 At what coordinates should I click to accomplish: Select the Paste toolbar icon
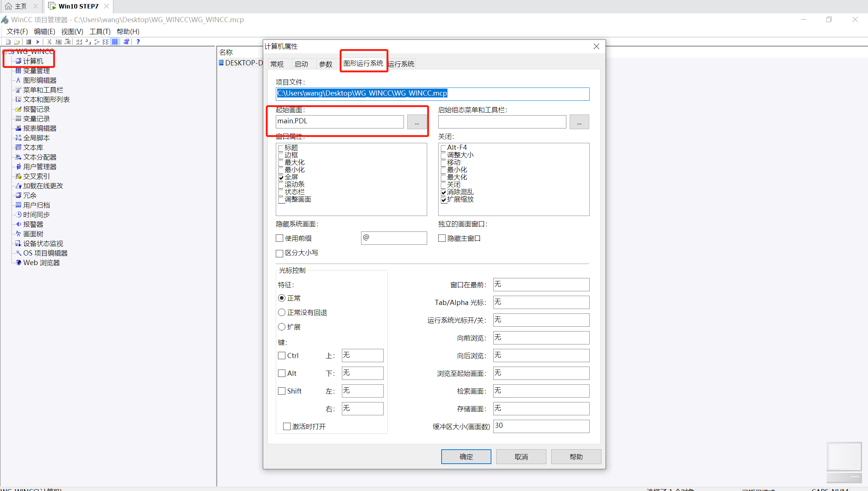click(67, 42)
